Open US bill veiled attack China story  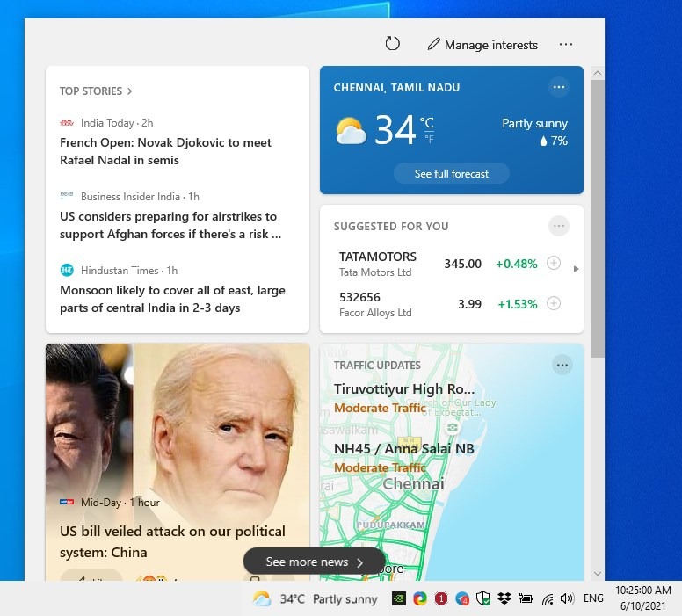pos(172,541)
